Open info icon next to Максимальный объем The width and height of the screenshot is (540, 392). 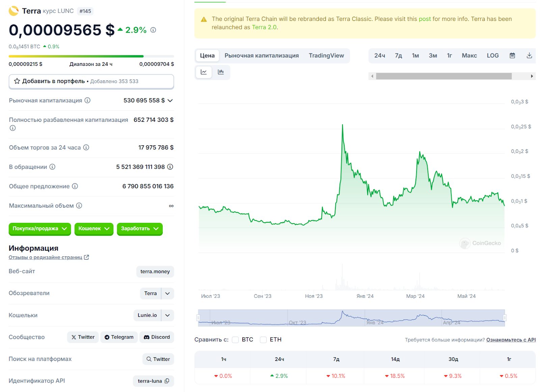(79, 206)
